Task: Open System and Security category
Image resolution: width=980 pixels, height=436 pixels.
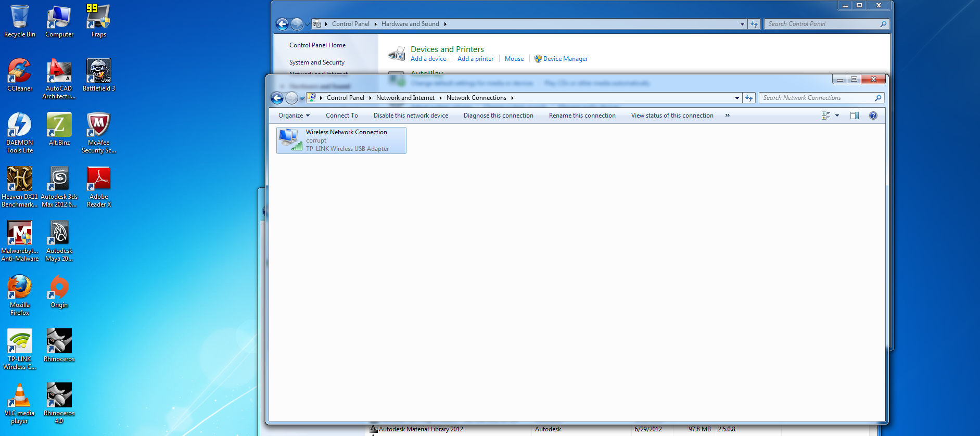Action: click(x=317, y=62)
